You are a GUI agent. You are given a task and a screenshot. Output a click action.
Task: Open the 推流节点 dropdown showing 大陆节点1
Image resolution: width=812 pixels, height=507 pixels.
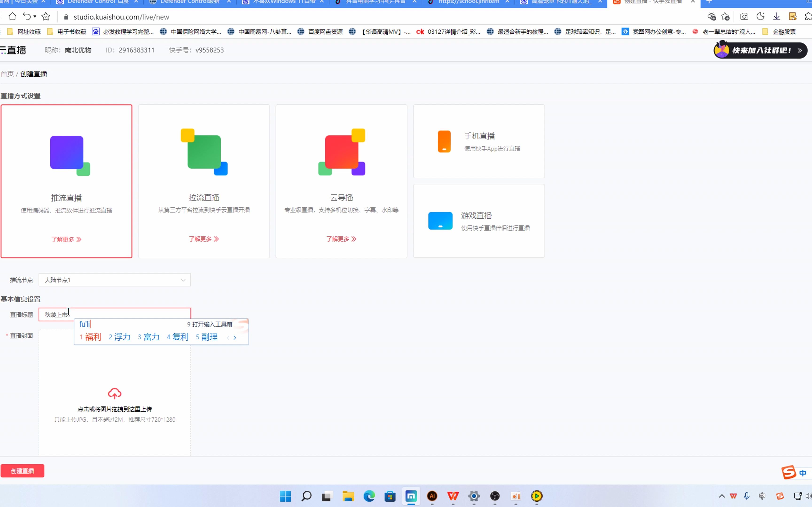tap(114, 280)
